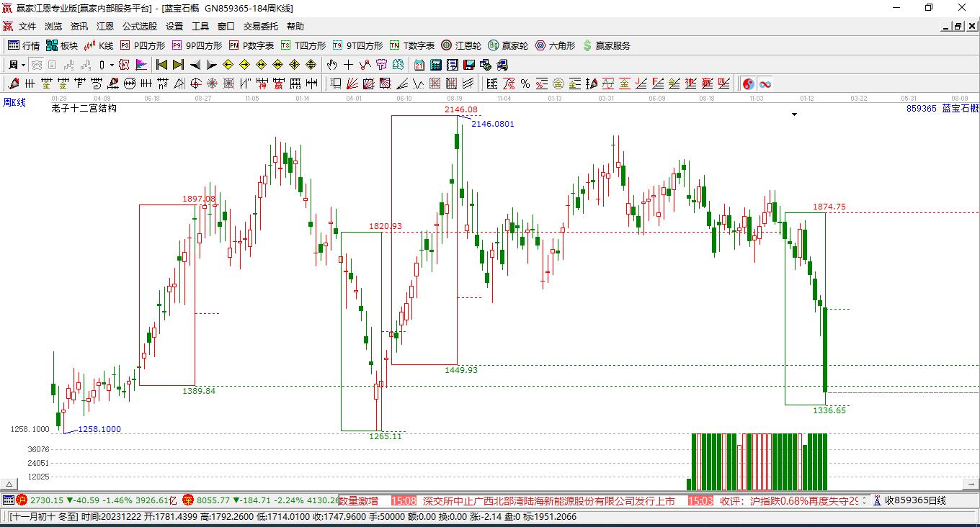Click the percent sign tool icon
The width and height of the screenshot is (980, 527).
(525, 84)
